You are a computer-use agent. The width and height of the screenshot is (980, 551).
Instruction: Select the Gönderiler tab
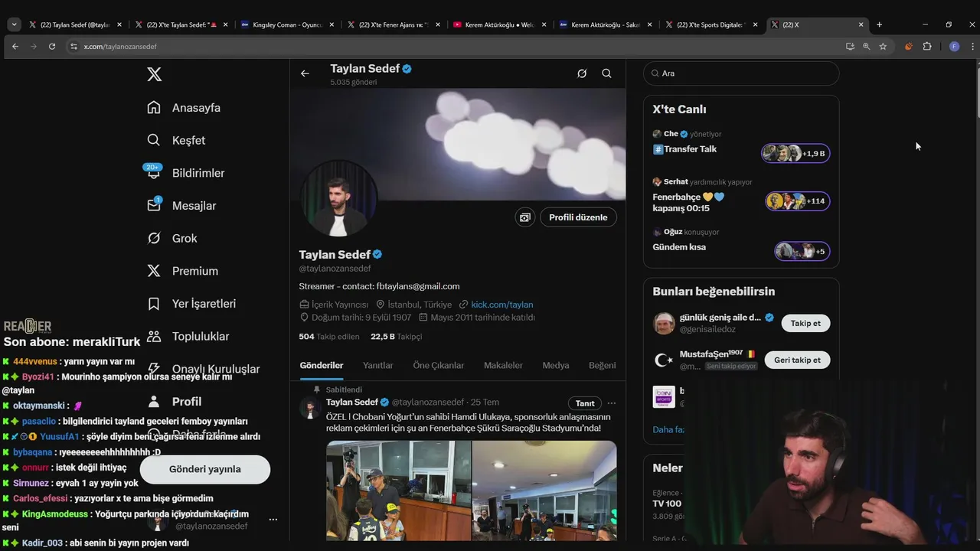(x=322, y=365)
